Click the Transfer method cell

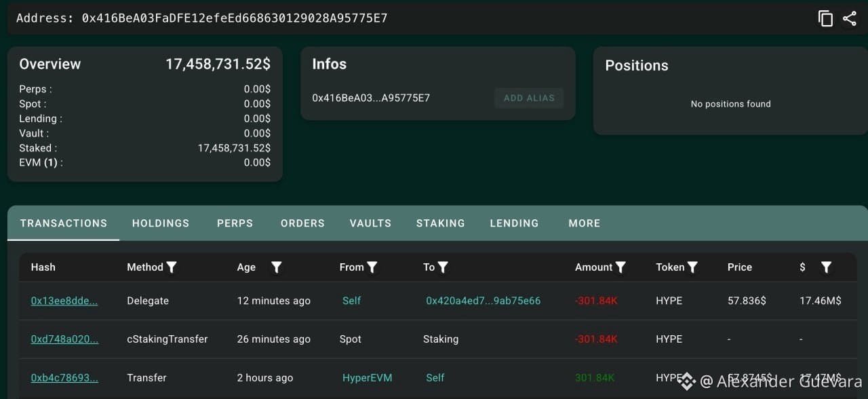[x=146, y=378]
